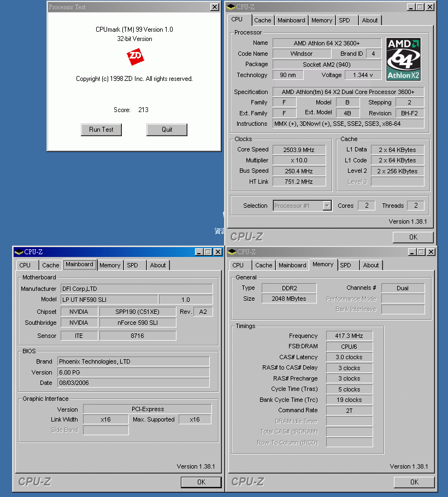This screenshot has height=497, width=448.
Task: Open About tab in the Memory window
Action: (371, 265)
